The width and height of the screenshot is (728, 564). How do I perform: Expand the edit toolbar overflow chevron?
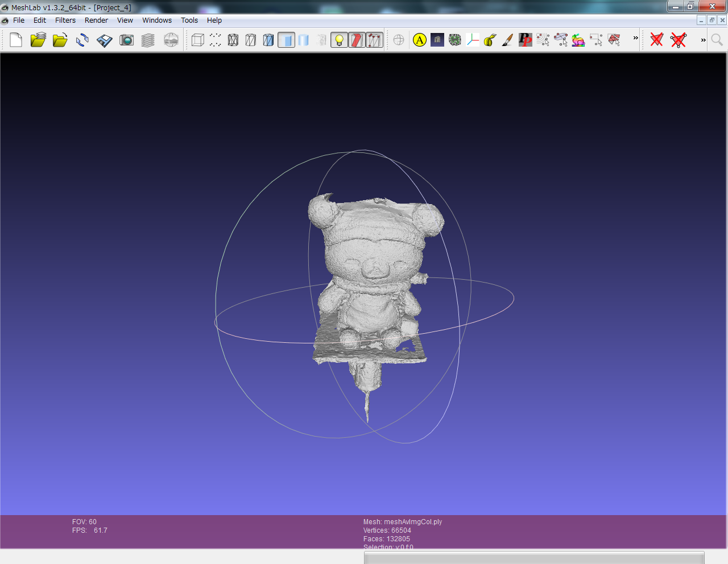click(636, 38)
